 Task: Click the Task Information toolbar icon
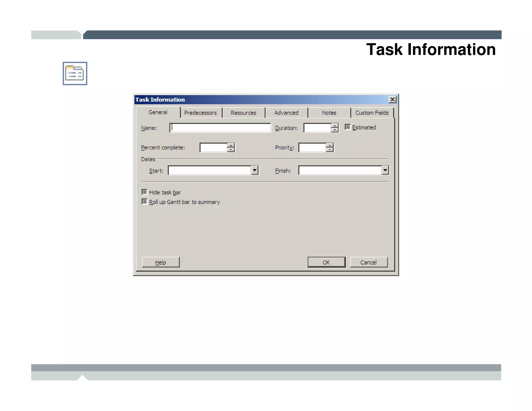point(75,74)
